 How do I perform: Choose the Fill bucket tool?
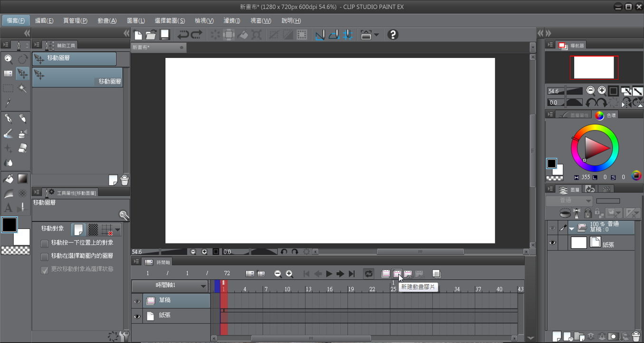pos(8,179)
